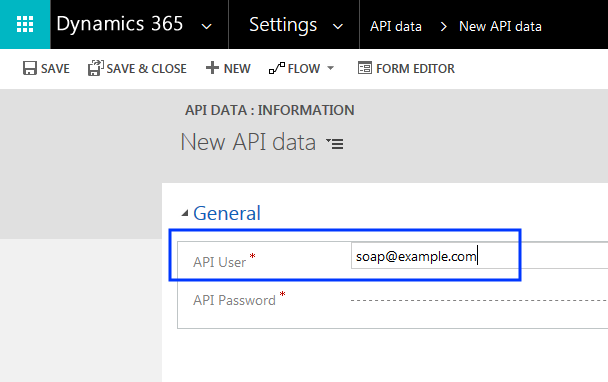The image size is (608, 382).
Task: Click SAVE & CLOSE command label
Action: coord(147,69)
